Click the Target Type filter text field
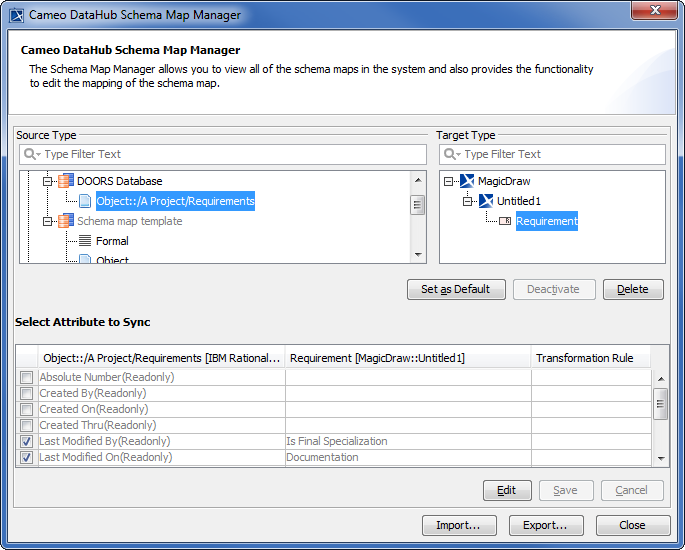Screen dimensions: 685x550 (552, 154)
